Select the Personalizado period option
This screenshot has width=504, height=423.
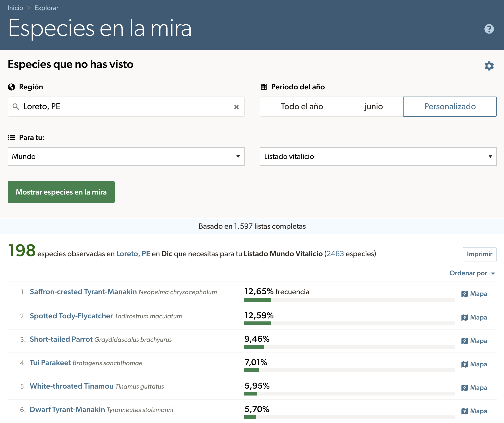450,107
